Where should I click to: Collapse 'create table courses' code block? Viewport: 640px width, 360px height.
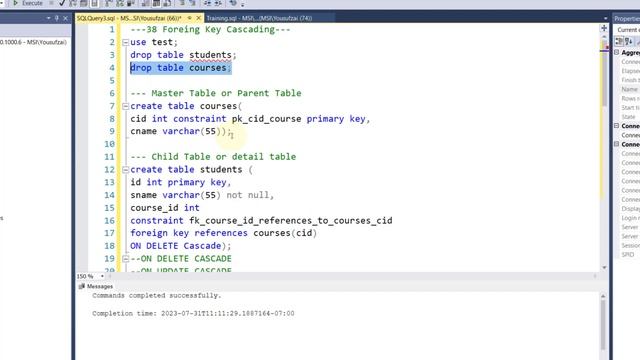125,106
